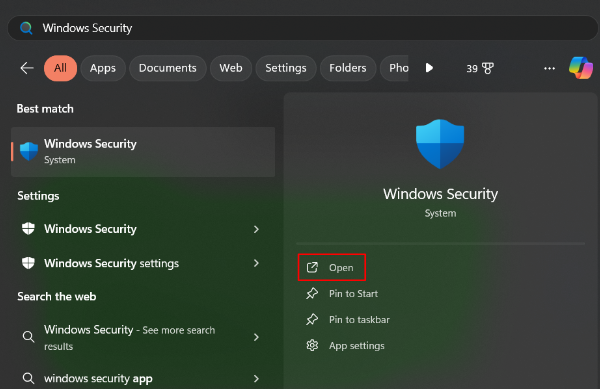Click the back arrow beside the All filter

point(27,68)
